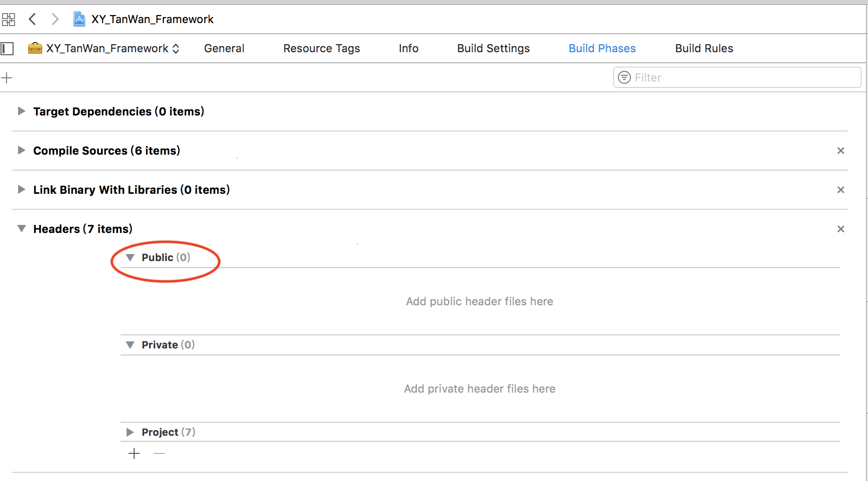
Task: Click the Target Dependencies (0 items) heading
Action: [119, 111]
